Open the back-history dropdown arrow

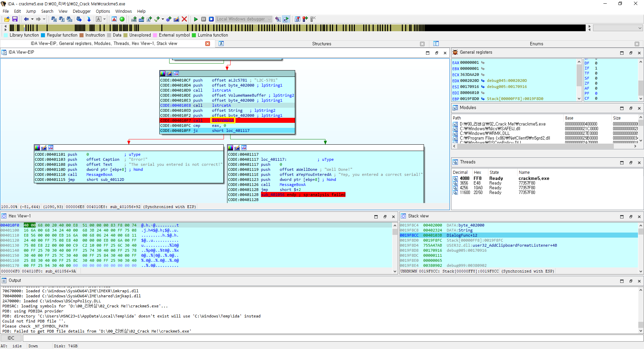(32, 19)
